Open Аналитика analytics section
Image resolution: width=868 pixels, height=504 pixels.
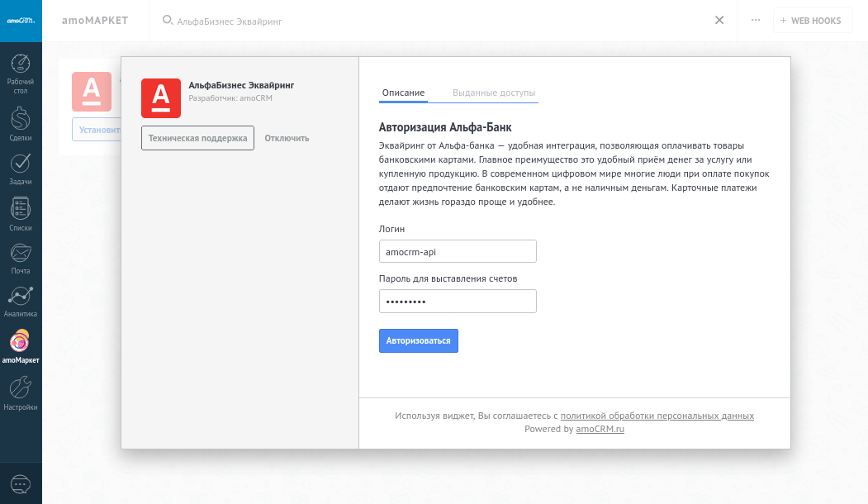[21, 302]
